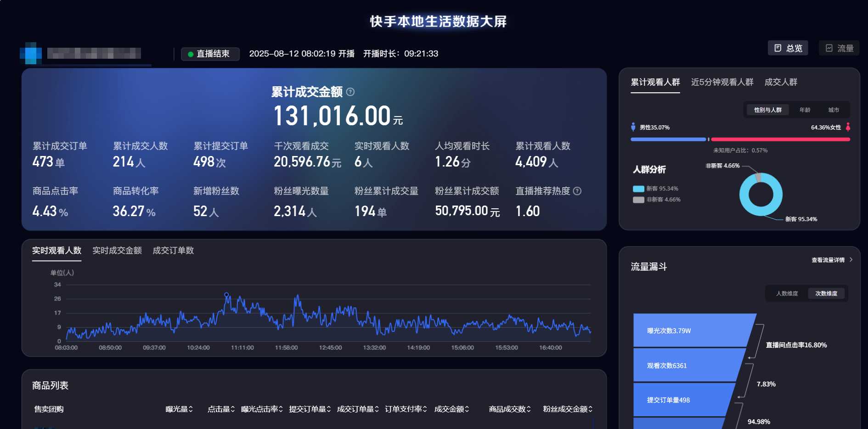Click the male figure icon
Screen dimensions: 868x429
pos(633,127)
